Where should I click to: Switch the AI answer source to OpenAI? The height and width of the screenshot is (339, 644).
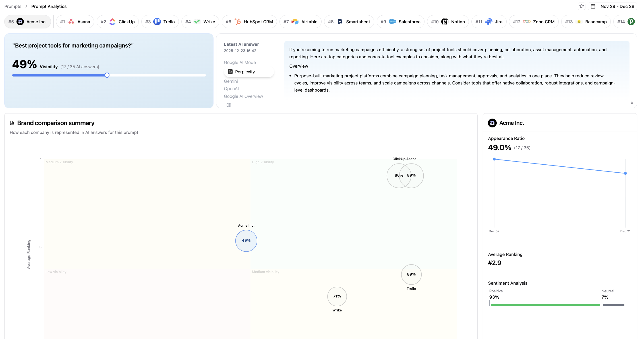click(231, 89)
